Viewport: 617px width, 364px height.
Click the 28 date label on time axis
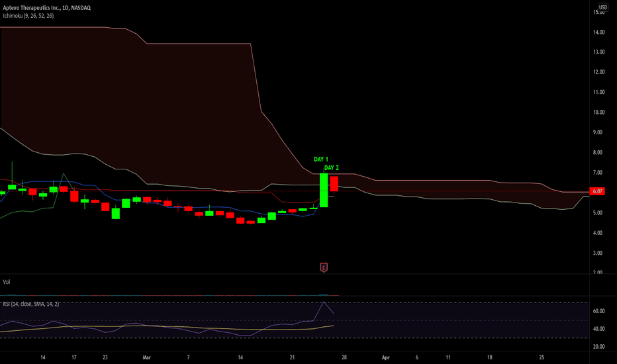coord(344,357)
